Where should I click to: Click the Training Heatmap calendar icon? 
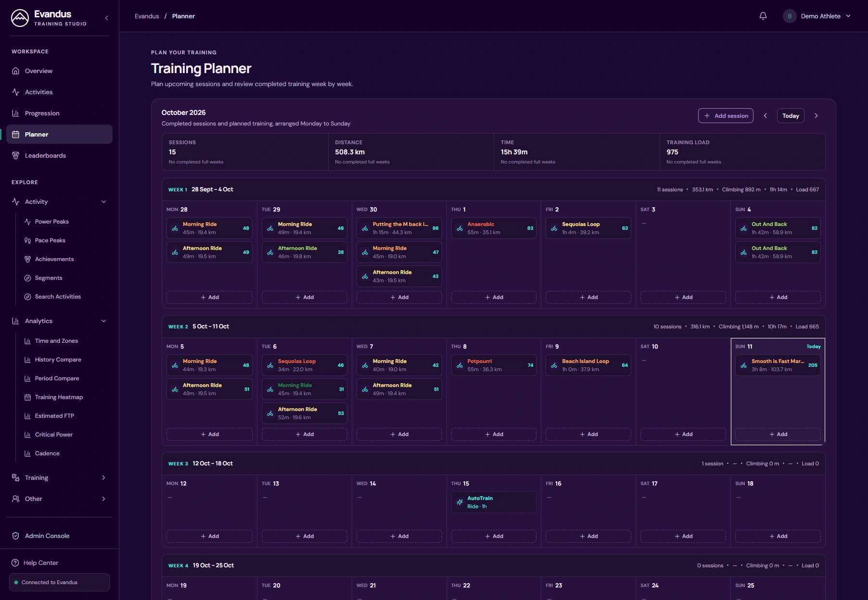click(27, 397)
